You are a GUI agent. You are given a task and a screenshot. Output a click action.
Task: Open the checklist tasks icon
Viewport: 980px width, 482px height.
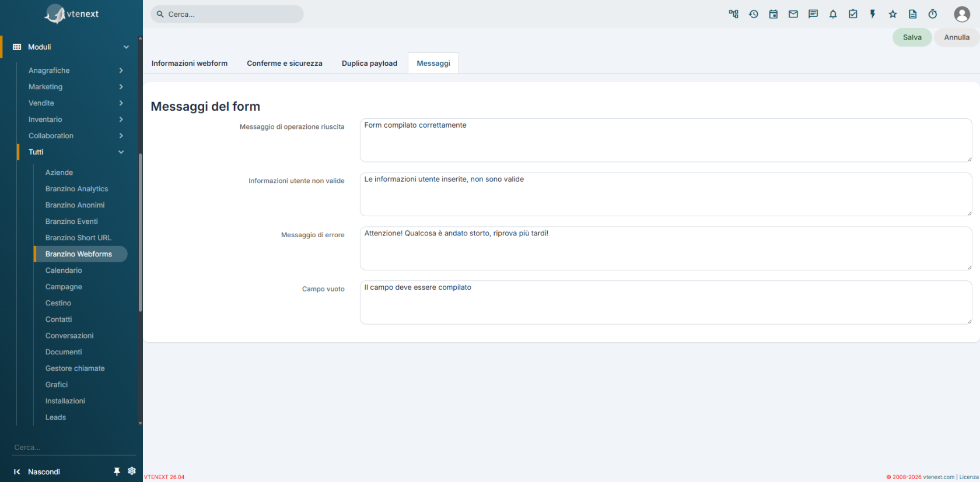[x=853, y=14]
